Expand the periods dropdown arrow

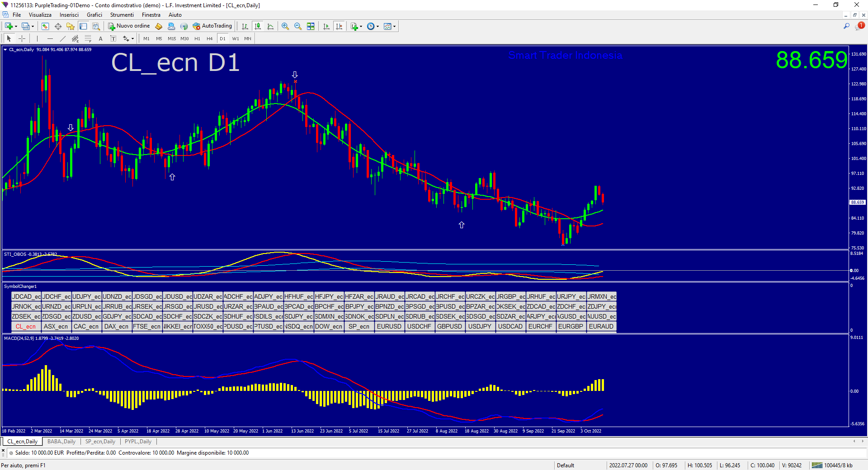coord(378,26)
